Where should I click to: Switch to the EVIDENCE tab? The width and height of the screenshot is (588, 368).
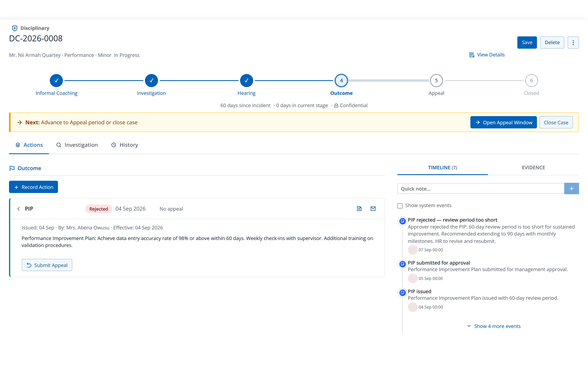coord(533,168)
